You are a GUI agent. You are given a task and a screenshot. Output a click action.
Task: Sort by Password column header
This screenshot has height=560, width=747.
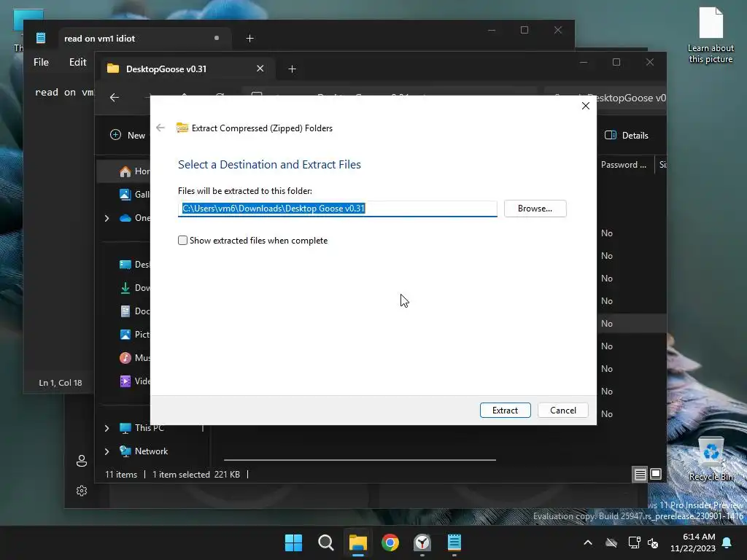pyautogui.click(x=624, y=165)
